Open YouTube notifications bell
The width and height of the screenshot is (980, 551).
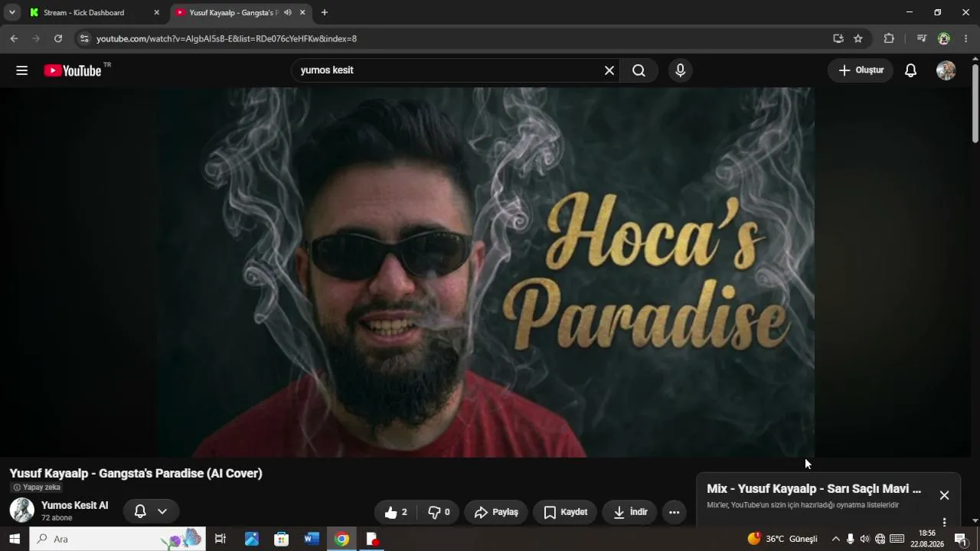coord(910,70)
